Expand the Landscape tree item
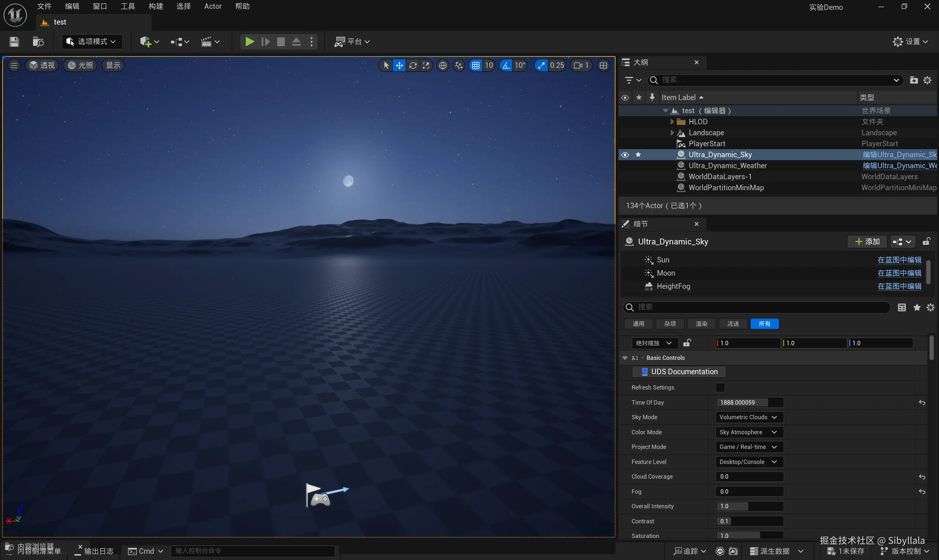This screenshot has height=560, width=939. pos(672,132)
